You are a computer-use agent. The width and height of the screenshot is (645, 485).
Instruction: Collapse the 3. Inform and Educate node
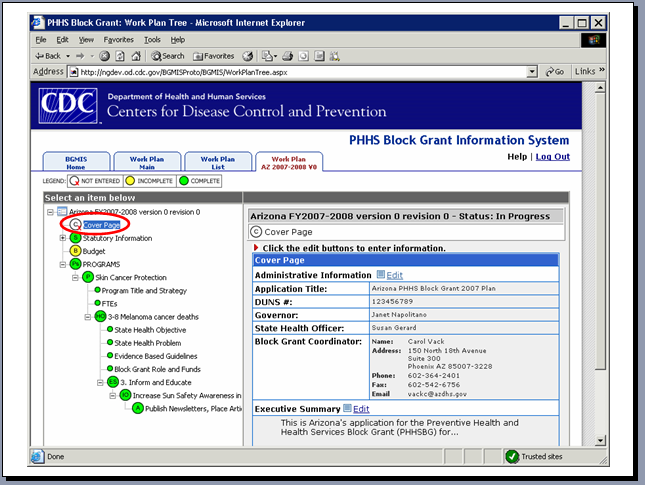100,383
